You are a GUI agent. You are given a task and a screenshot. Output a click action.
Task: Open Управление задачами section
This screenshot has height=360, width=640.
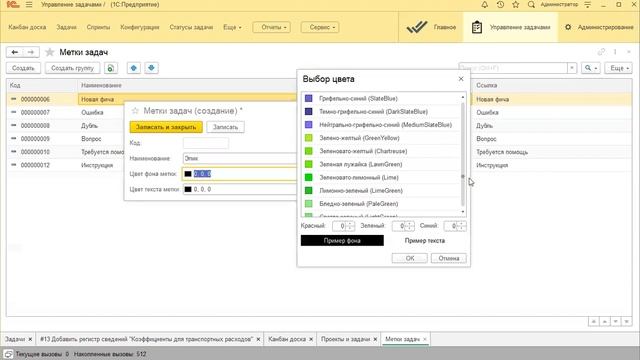click(510, 27)
